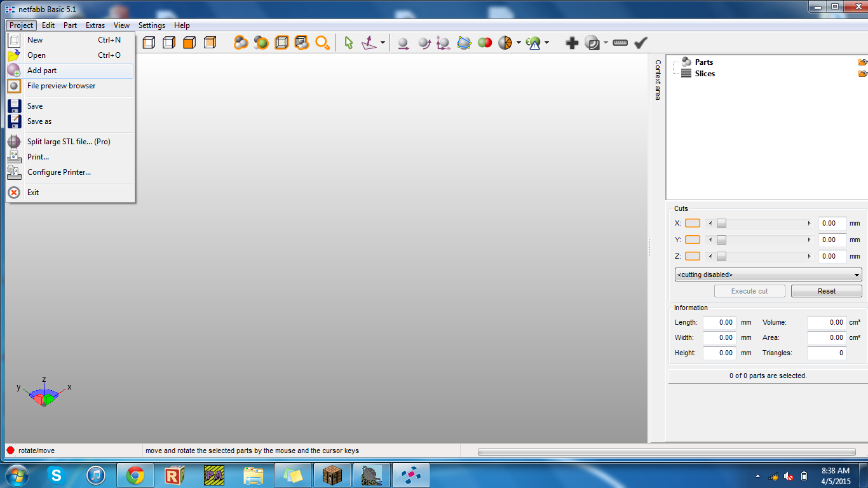
Task: Click the green and red spheres icon
Action: [x=485, y=43]
